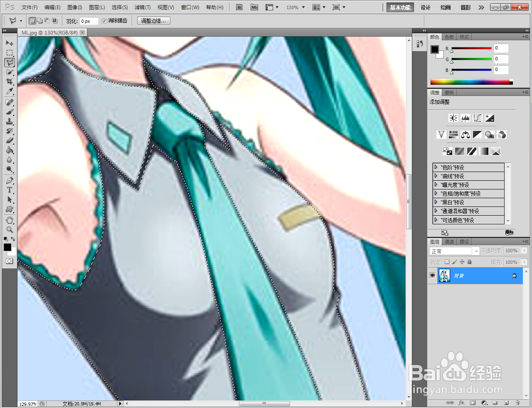Add an Exposure adjustment
This screenshot has width=532, height=408.
coord(490,118)
